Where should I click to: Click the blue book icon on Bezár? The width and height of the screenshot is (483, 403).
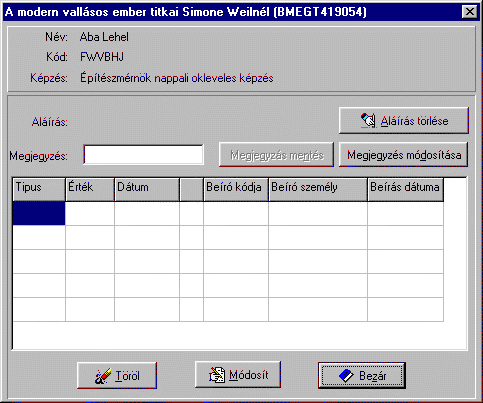pos(346,376)
